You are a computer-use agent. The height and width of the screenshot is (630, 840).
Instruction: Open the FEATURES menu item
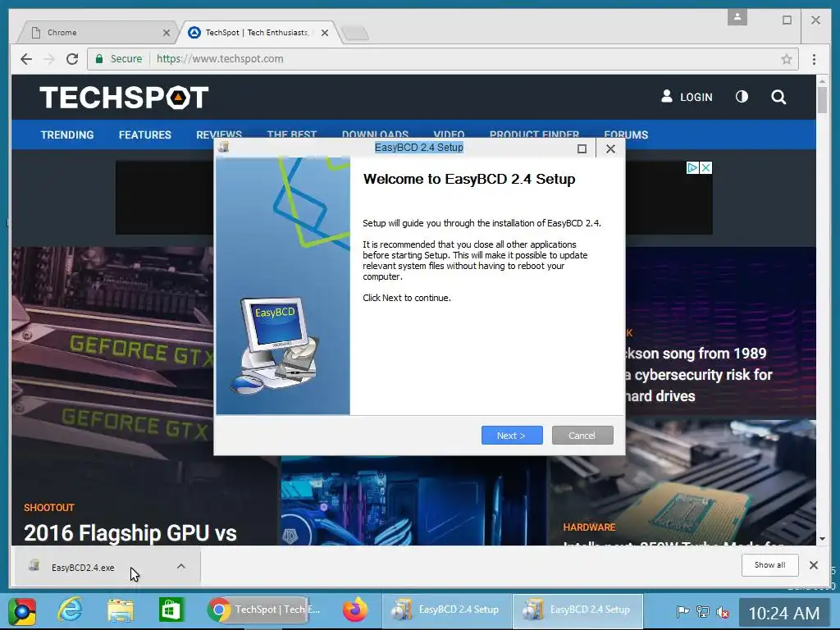(x=144, y=135)
